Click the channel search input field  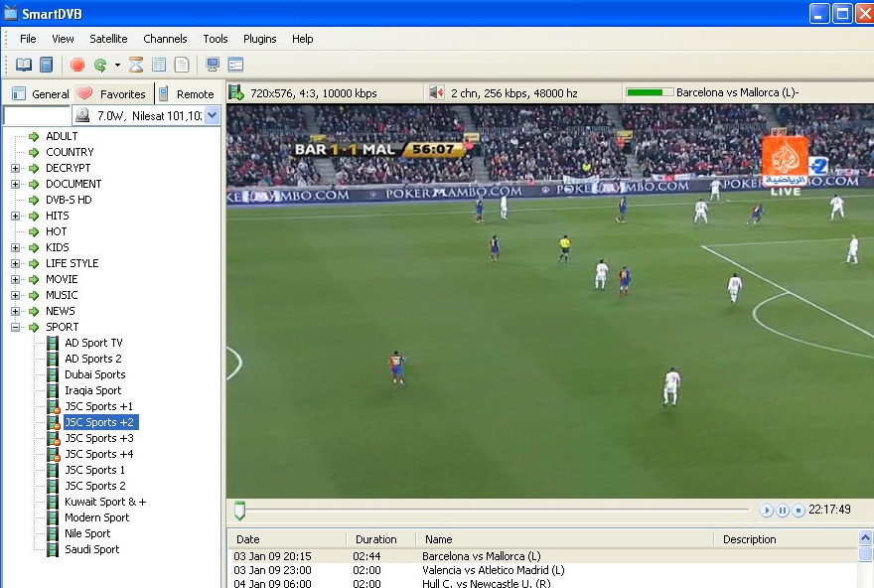[36, 116]
